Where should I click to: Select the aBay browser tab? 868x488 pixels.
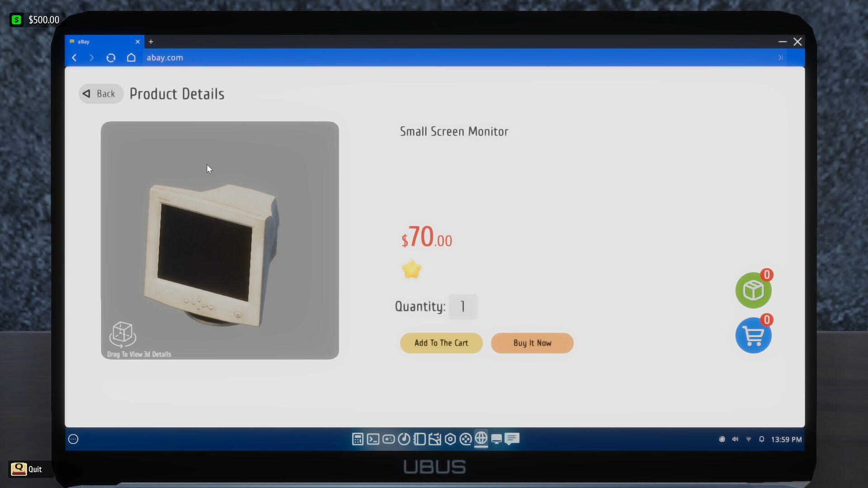(x=101, y=42)
